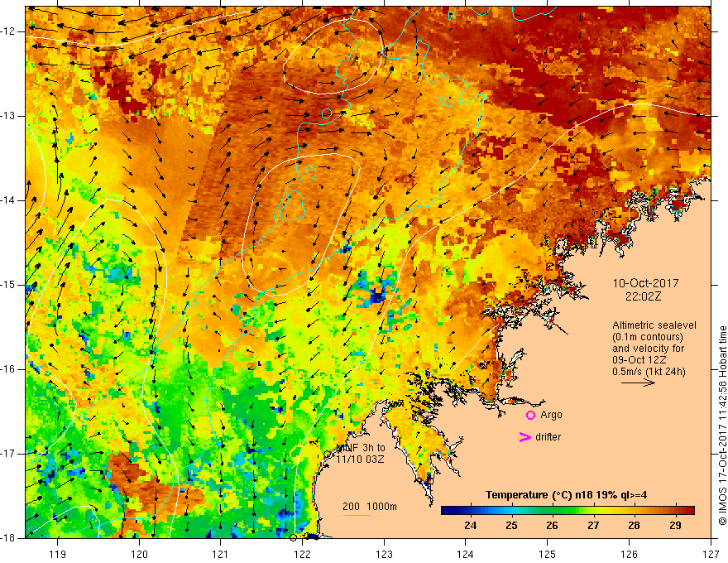The width and height of the screenshot is (728, 563).
Task: Click the 'MNF 3h to' annotation
Action: pos(361,448)
